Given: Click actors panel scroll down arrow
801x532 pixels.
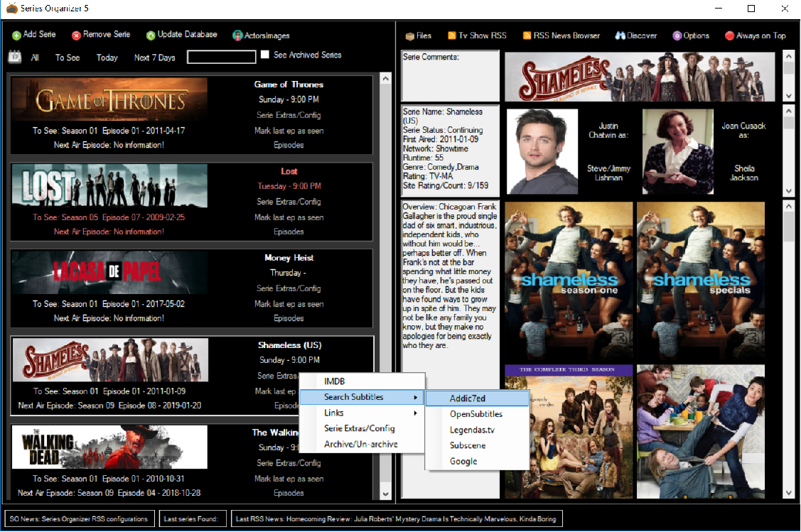Looking at the screenshot, I should 789,191.
